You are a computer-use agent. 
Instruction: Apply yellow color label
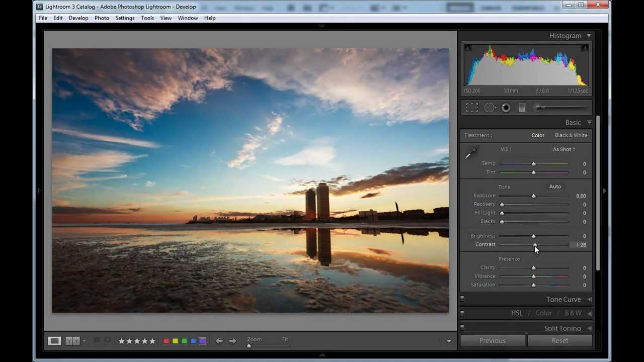(175, 341)
